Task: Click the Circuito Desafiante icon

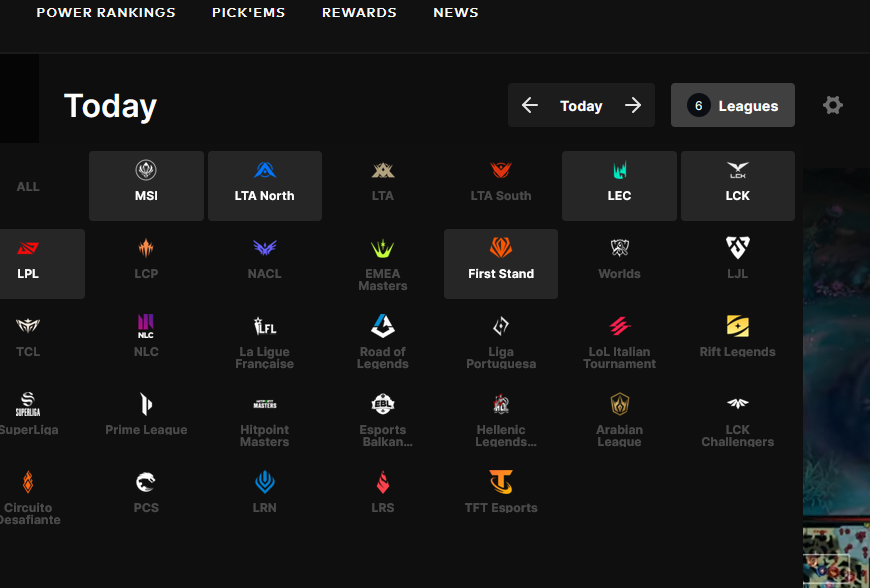Action: click(28, 482)
